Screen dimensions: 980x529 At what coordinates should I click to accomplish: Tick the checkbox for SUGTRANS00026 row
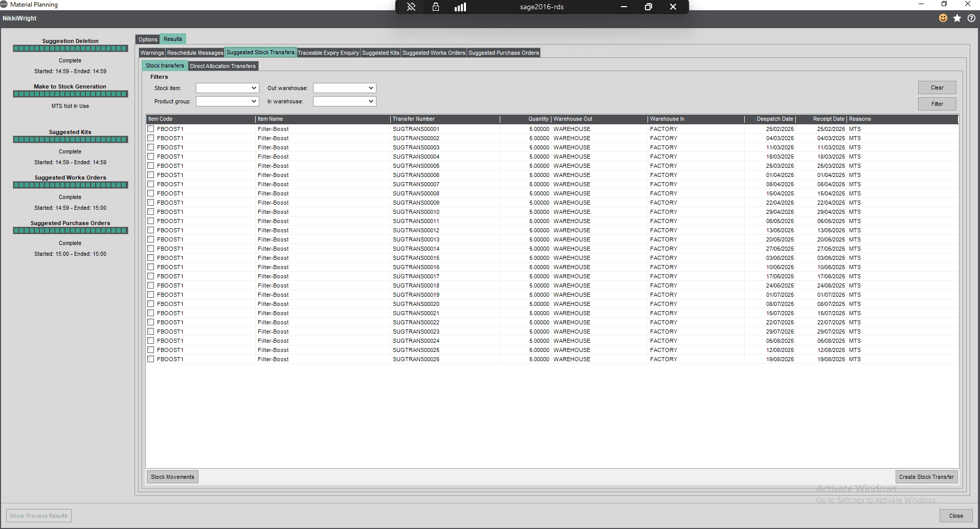coord(151,359)
